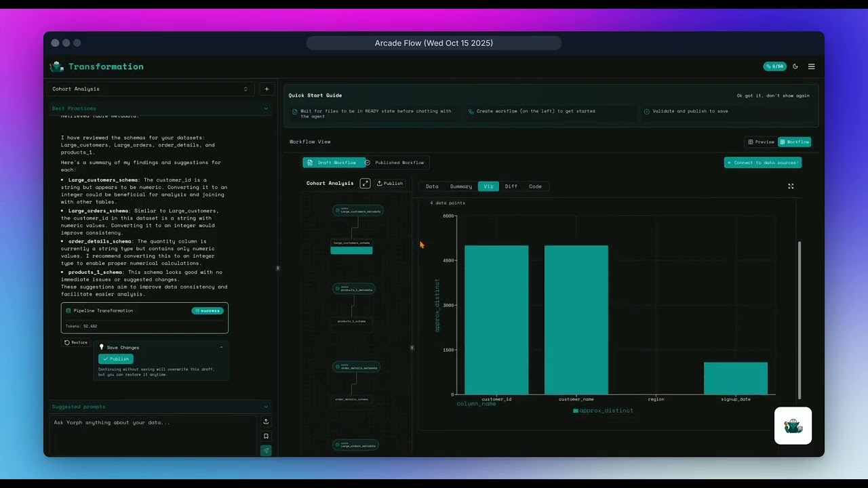868x488 pixels.
Task: Open the Summary tab
Action: [461, 186]
